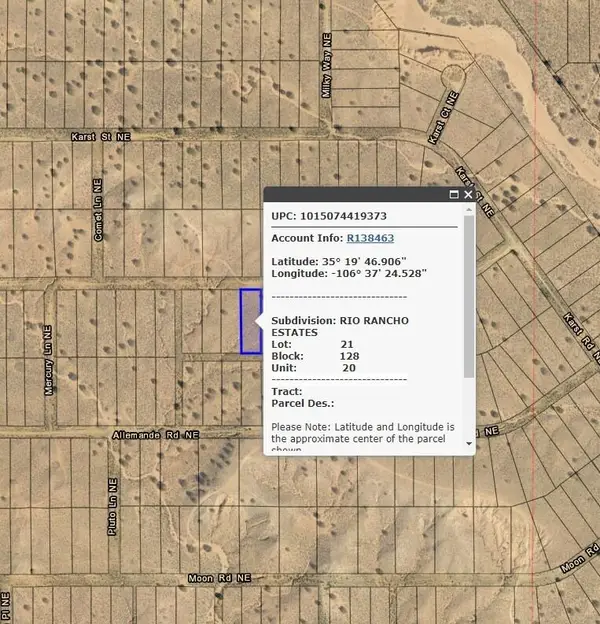Click Subdivision: RIO RANCHO ESTATES text

[x=340, y=326]
